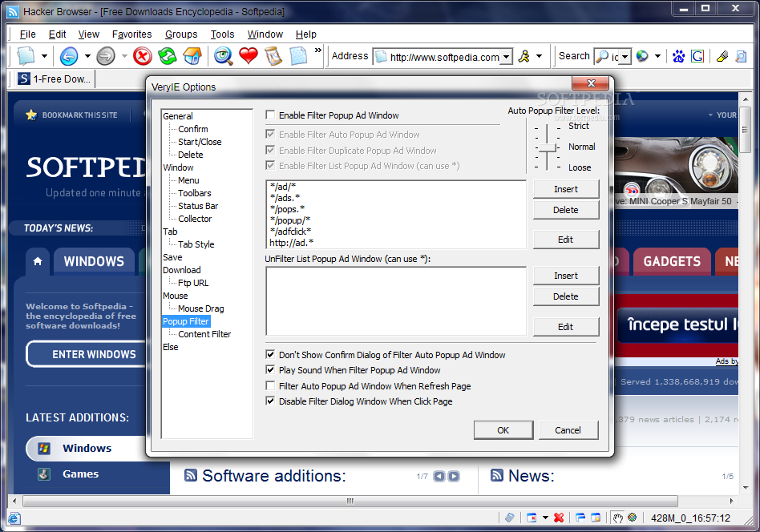Select the */adfclick* filter list entry
This screenshot has width=760, height=532.
[290, 232]
